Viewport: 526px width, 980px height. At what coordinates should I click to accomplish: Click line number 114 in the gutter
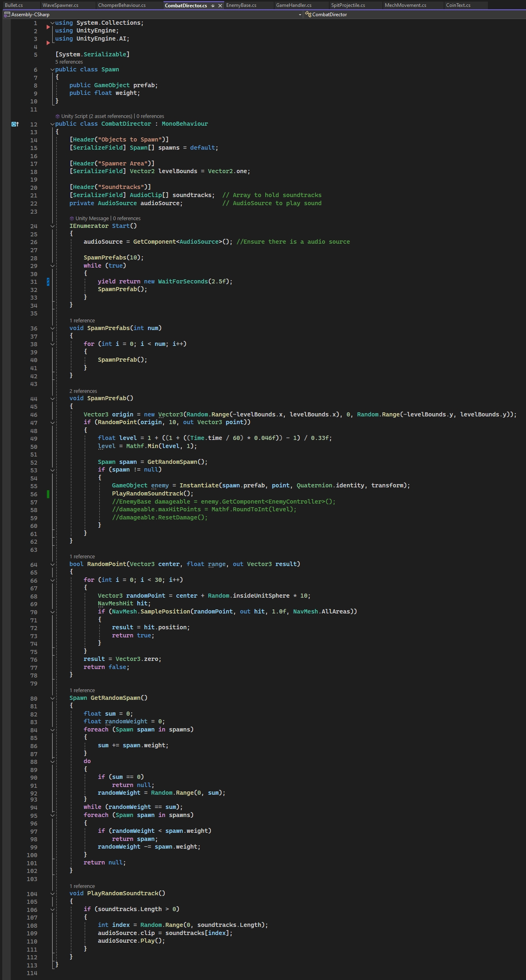coord(32,973)
